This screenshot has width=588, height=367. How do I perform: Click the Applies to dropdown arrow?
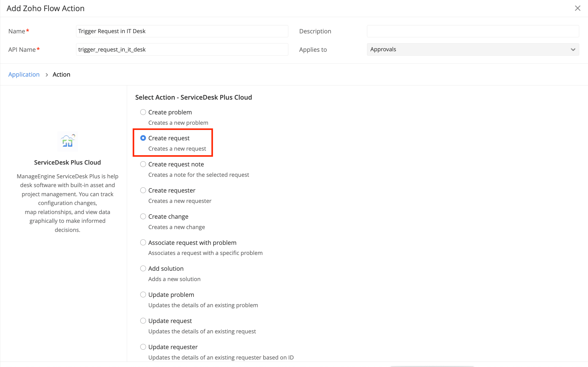[573, 49]
